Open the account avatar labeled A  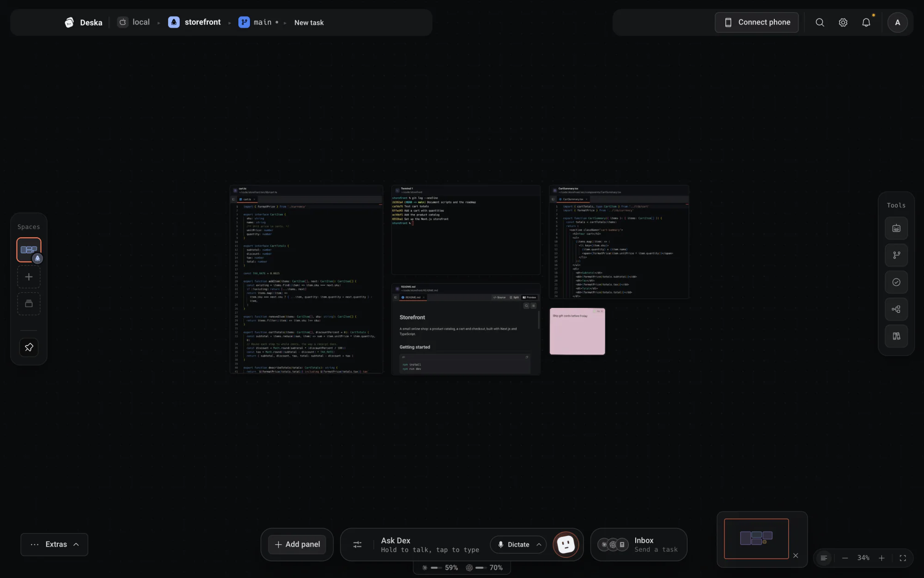pos(897,22)
